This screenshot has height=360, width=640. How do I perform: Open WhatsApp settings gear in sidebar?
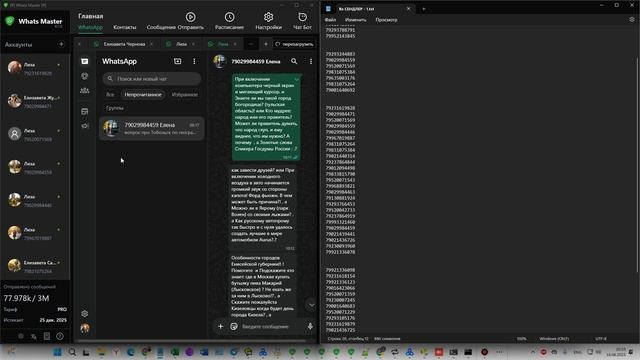point(84,313)
